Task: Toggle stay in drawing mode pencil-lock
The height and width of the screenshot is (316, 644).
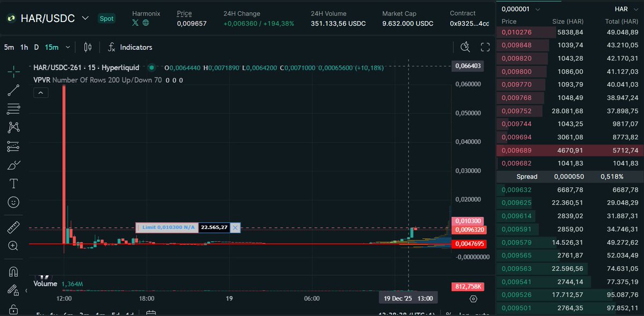Action: coord(14,290)
